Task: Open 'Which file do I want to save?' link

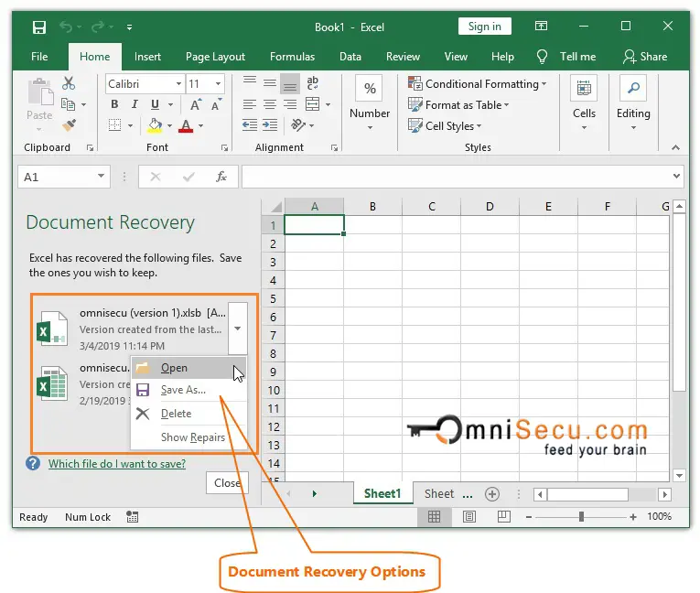Action: point(117,464)
